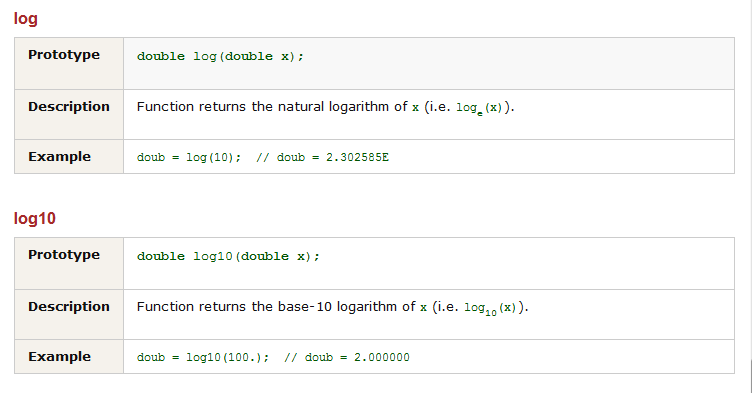Click the log Example label cell
This screenshot has width=752, height=393.
tap(69, 157)
